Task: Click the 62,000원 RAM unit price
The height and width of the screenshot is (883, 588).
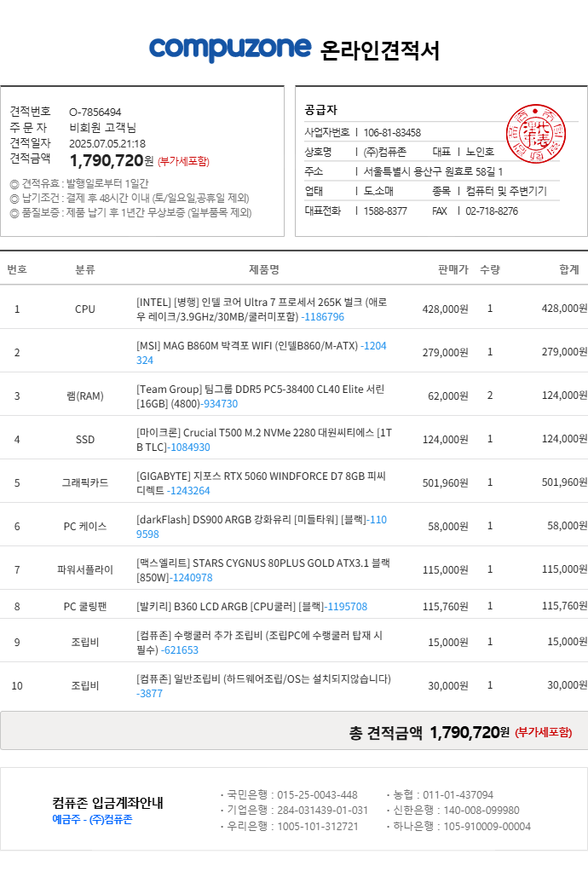Action: click(x=447, y=395)
